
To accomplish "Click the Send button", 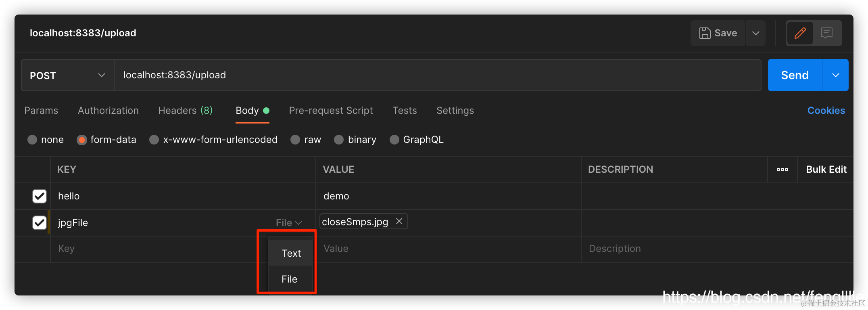I will click(795, 75).
